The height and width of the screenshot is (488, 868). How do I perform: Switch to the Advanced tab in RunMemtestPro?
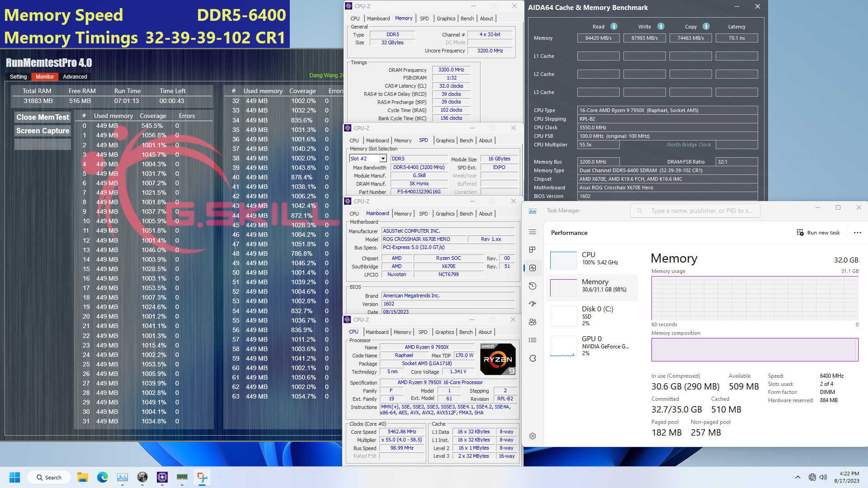tap(74, 77)
